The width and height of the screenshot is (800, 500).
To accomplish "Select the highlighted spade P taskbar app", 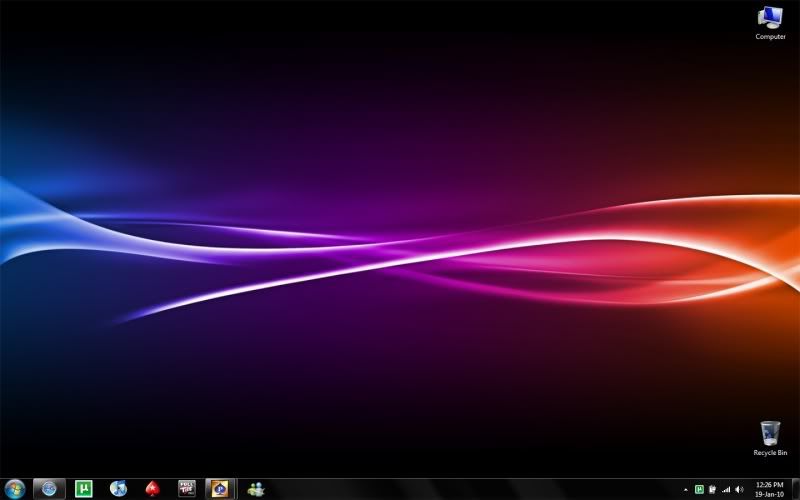I will point(220,489).
